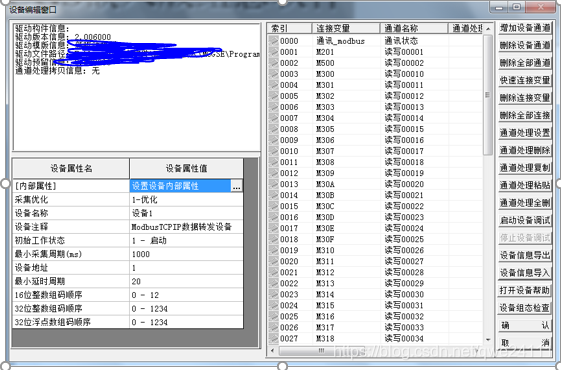Click the 设备属性名 column header
The image size is (561, 370).
pyautogui.click(x=71, y=169)
